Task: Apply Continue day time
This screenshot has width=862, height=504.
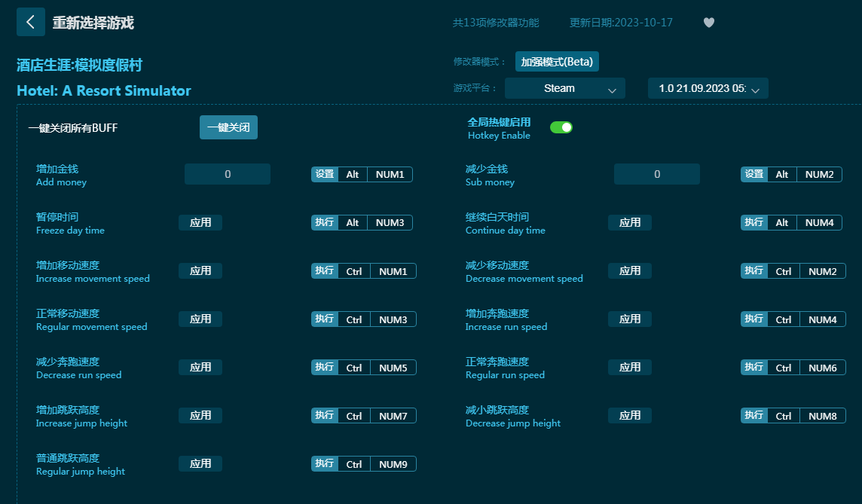Action: 629,222
